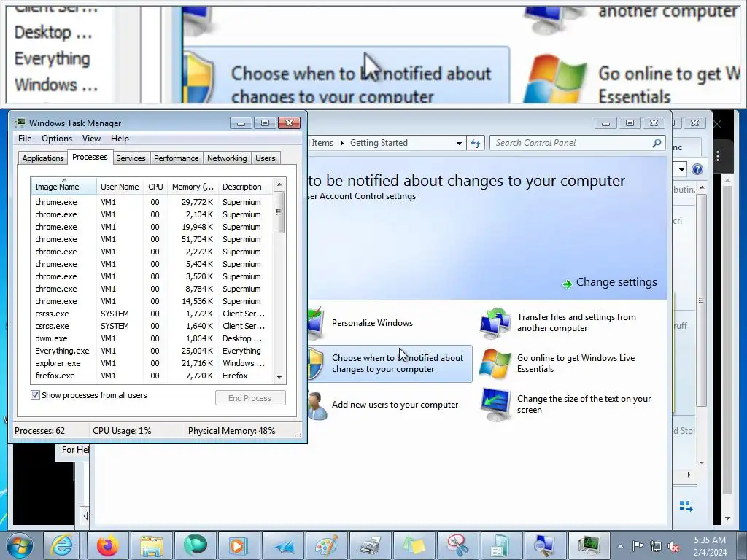Screen dimensions: 747x560
Task: Open Add new users to your computer
Action: 395,405
